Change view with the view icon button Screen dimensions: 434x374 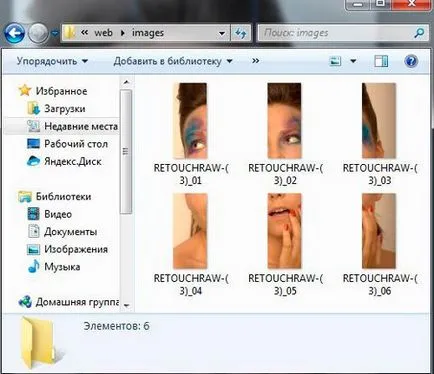click(335, 61)
